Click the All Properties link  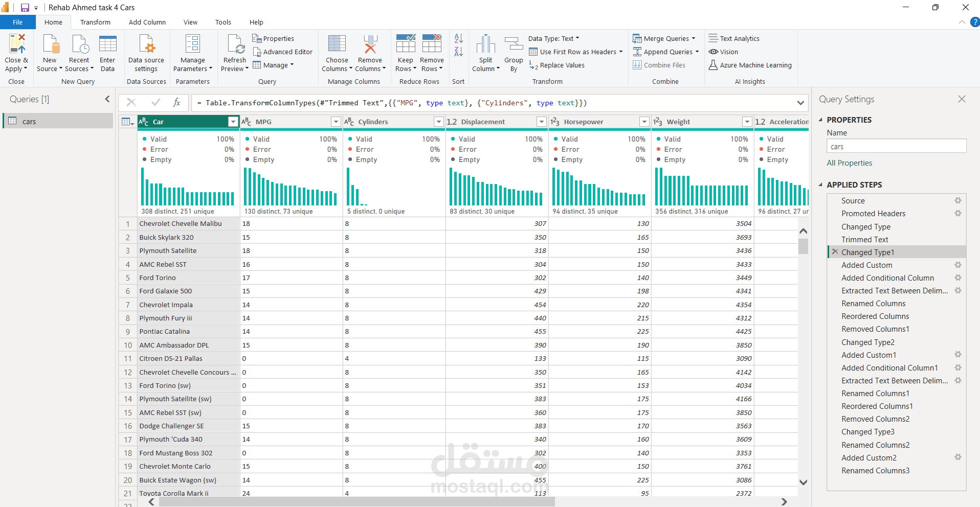point(850,163)
